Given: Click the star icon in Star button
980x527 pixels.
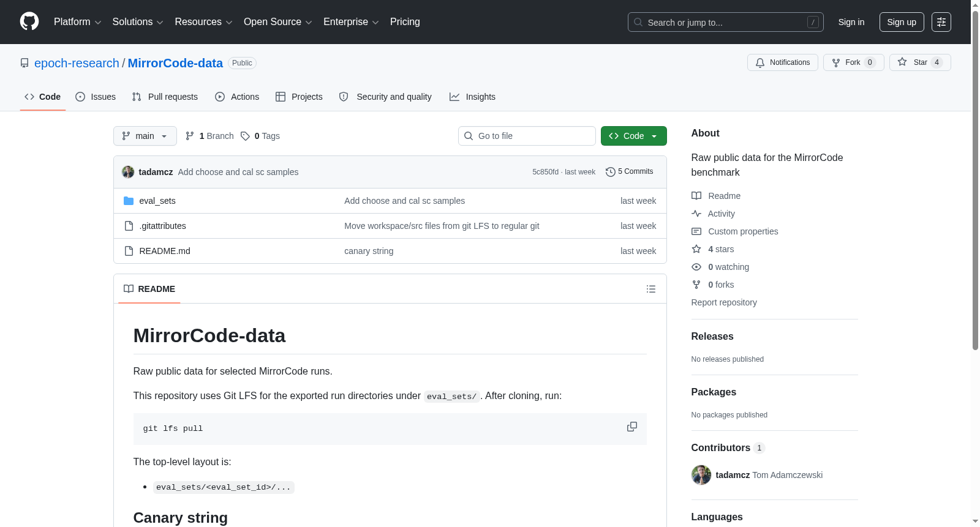Looking at the screenshot, I should [902, 62].
